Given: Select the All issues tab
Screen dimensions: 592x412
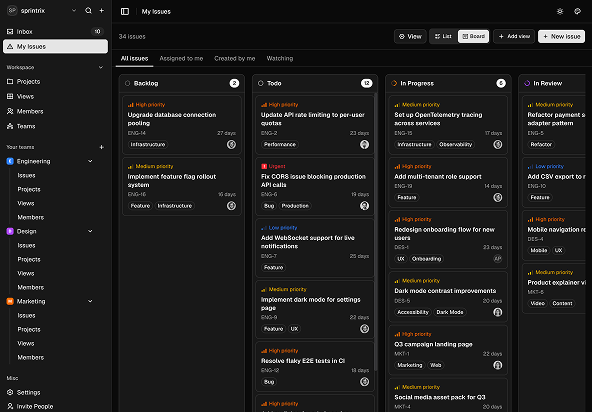Looking at the screenshot, I should pyautogui.click(x=134, y=59).
